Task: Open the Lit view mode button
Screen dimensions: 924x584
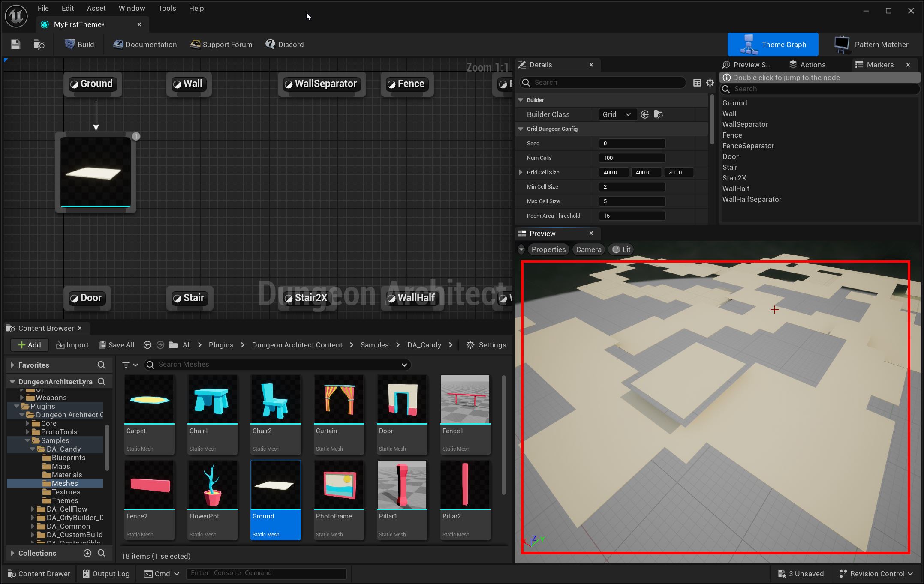Action: click(x=622, y=249)
